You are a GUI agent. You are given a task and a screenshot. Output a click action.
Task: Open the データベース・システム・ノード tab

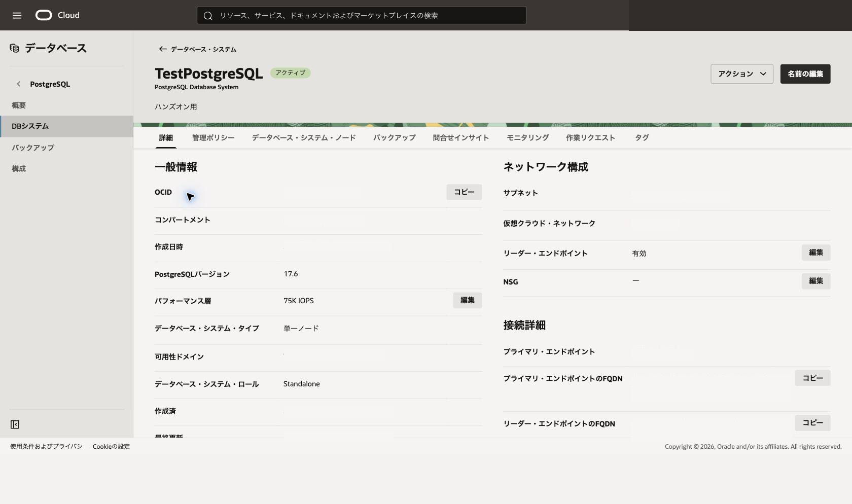(304, 138)
